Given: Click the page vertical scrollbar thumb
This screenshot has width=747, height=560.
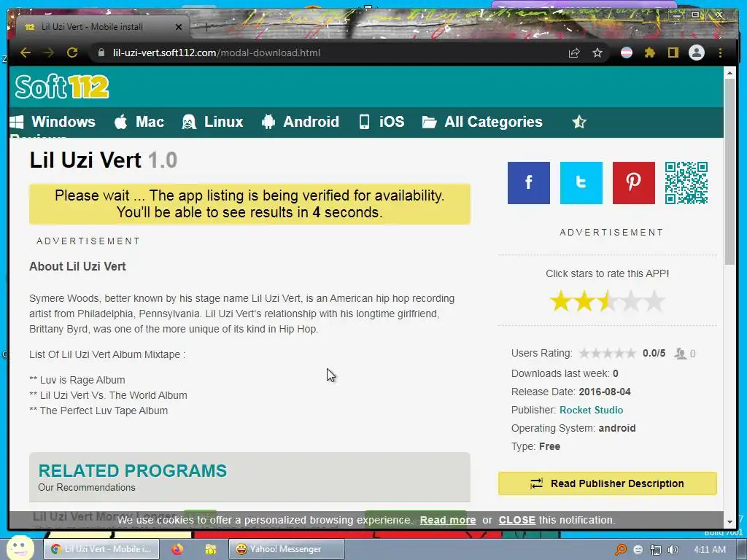Looking at the screenshot, I should 729,171.
